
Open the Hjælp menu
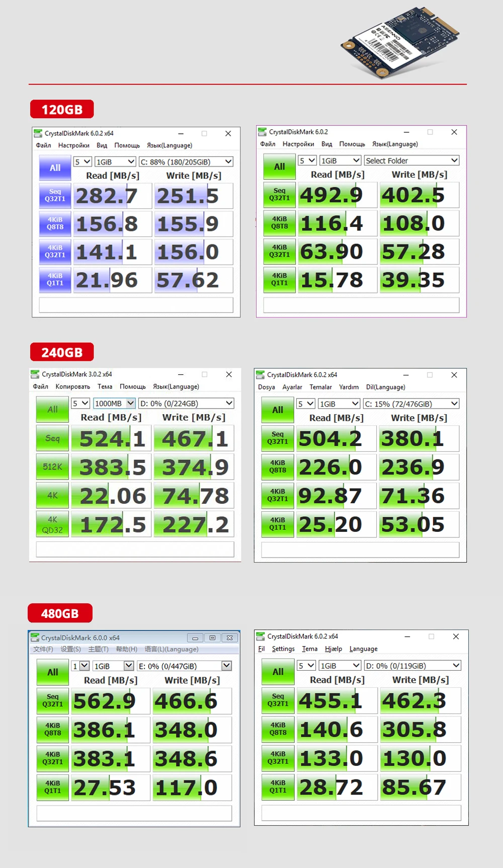[333, 649]
